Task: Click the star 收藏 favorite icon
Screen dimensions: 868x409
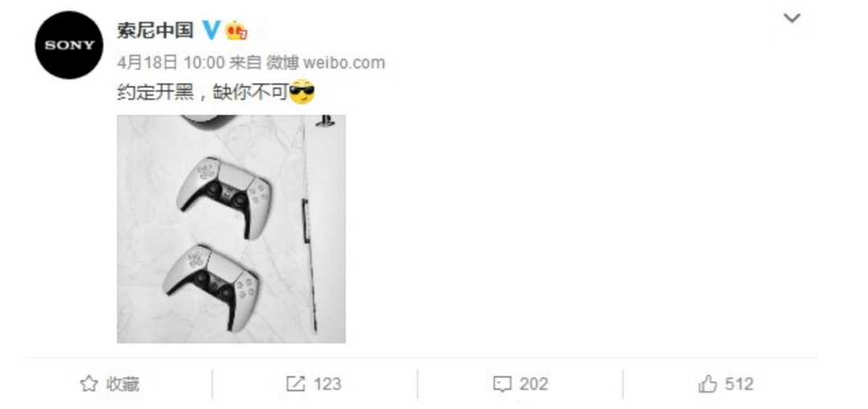Action: point(88,384)
